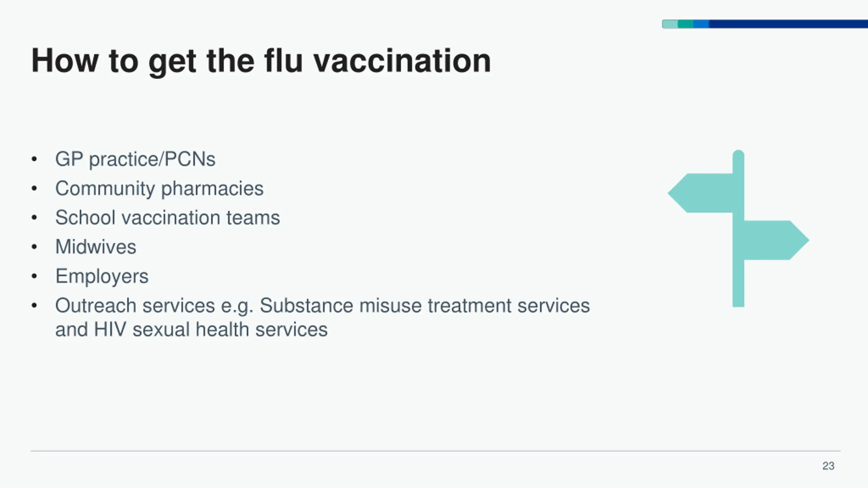Click the dark teal segment of header bar

click(686, 24)
